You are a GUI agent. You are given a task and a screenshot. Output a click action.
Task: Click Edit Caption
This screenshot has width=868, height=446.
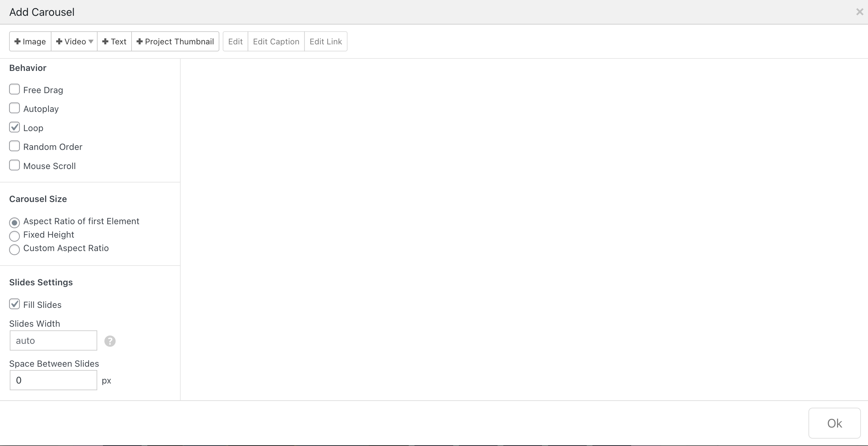pos(276,41)
